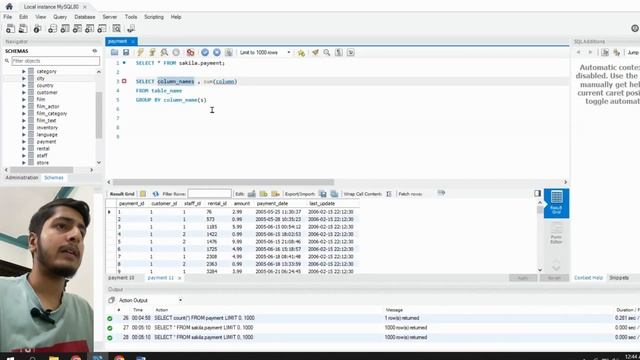This screenshot has width=640, height=360.
Task: Switch to the Administration tab
Action: pos(22,178)
